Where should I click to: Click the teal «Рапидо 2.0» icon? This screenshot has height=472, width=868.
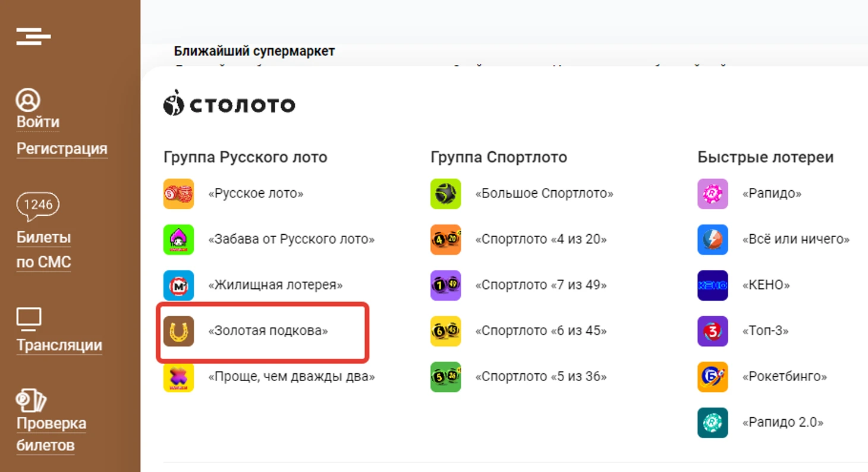point(712,423)
